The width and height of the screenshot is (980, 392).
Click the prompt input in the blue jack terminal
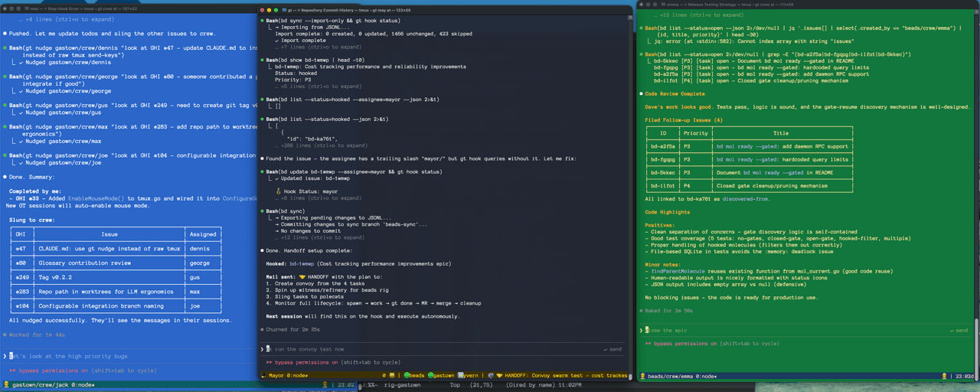point(129,356)
